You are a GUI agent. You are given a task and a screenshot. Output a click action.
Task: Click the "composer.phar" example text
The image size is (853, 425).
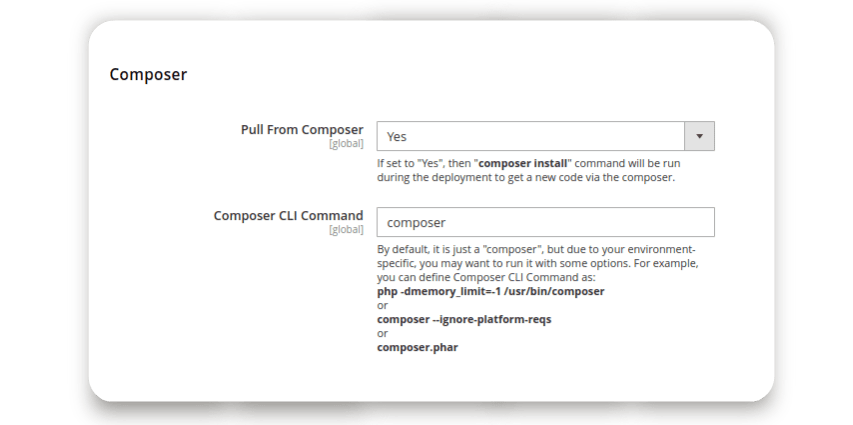coord(417,347)
